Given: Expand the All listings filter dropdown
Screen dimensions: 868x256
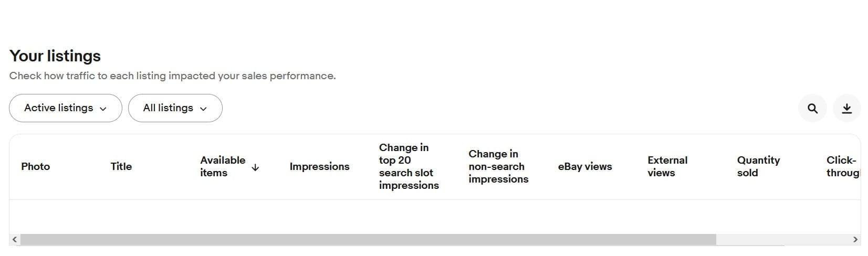Looking at the screenshot, I should 175,108.
